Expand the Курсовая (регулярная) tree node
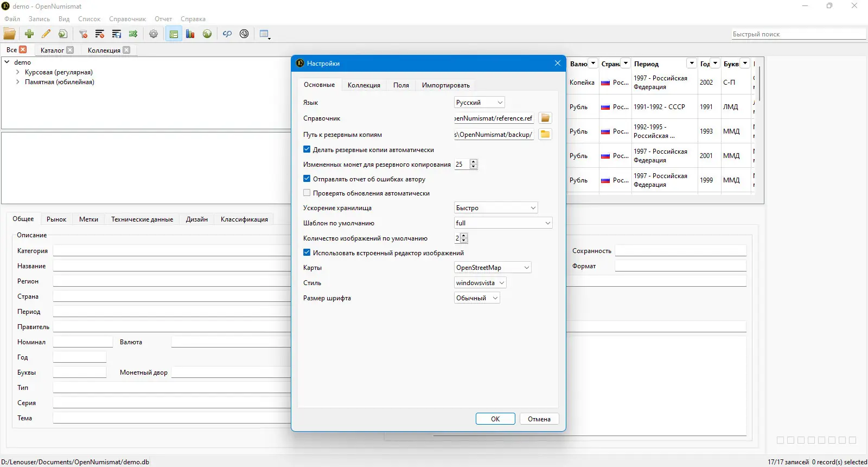 pyautogui.click(x=17, y=72)
